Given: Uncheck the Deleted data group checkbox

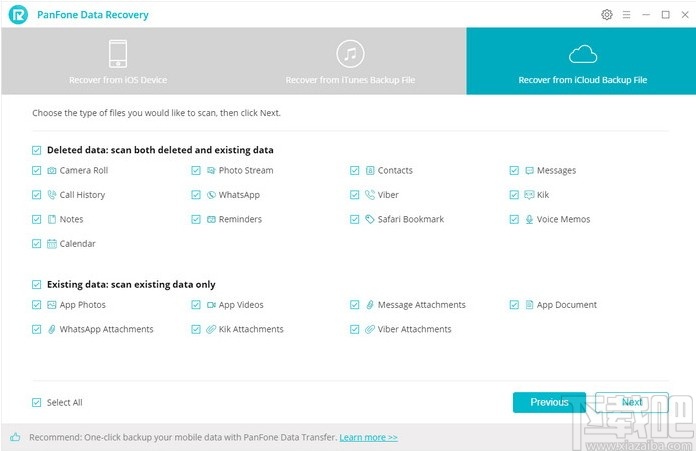Looking at the screenshot, I should click(x=37, y=150).
